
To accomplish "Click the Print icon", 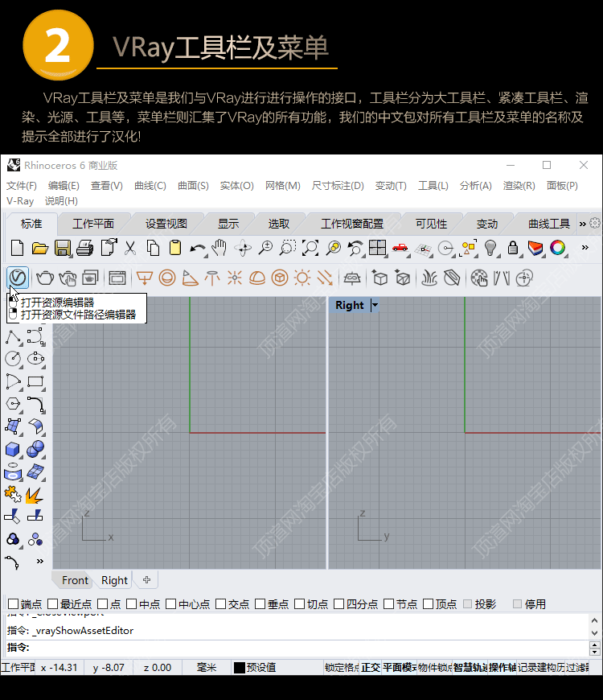I will tap(84, 248).
